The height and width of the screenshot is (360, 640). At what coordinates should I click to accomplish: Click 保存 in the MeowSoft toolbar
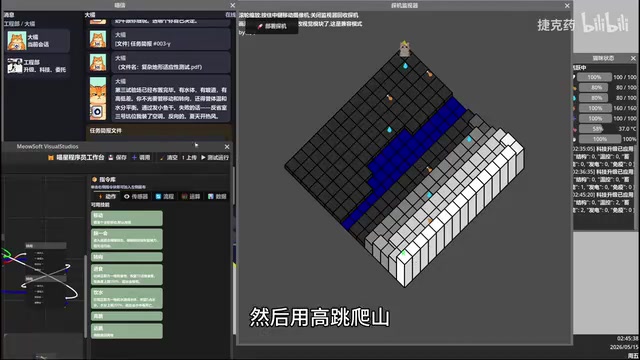pyautogui.click(x=118, y=158)
